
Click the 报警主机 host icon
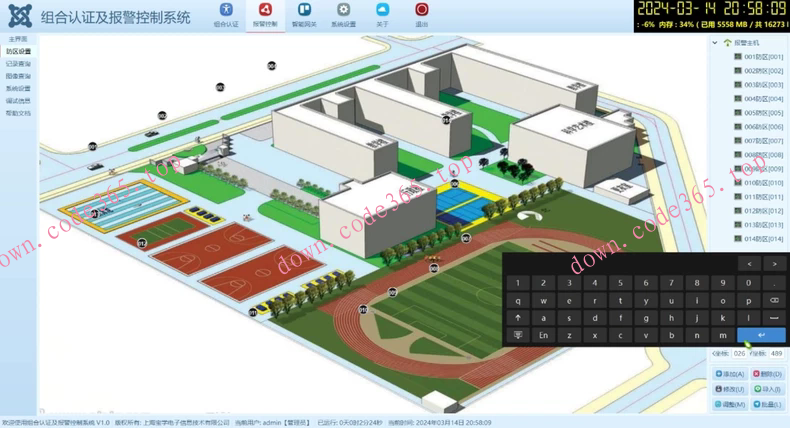(727, 43)
